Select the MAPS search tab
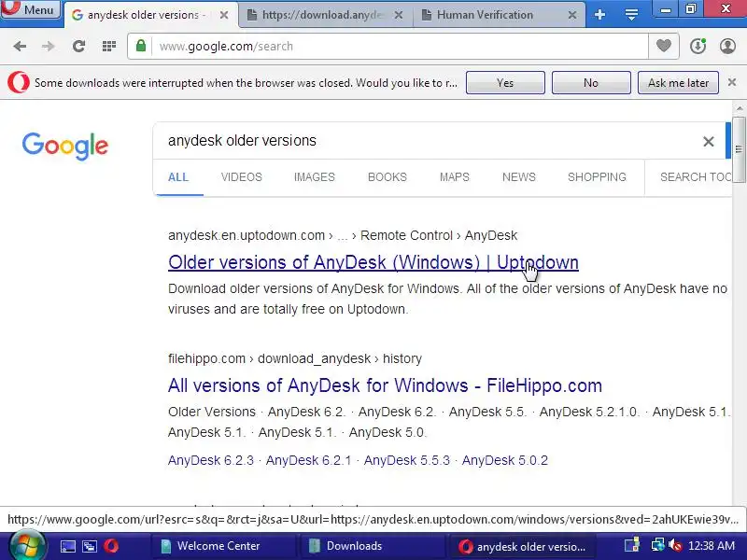Viewport: 747px width, 560px height. tap(455, 177)
